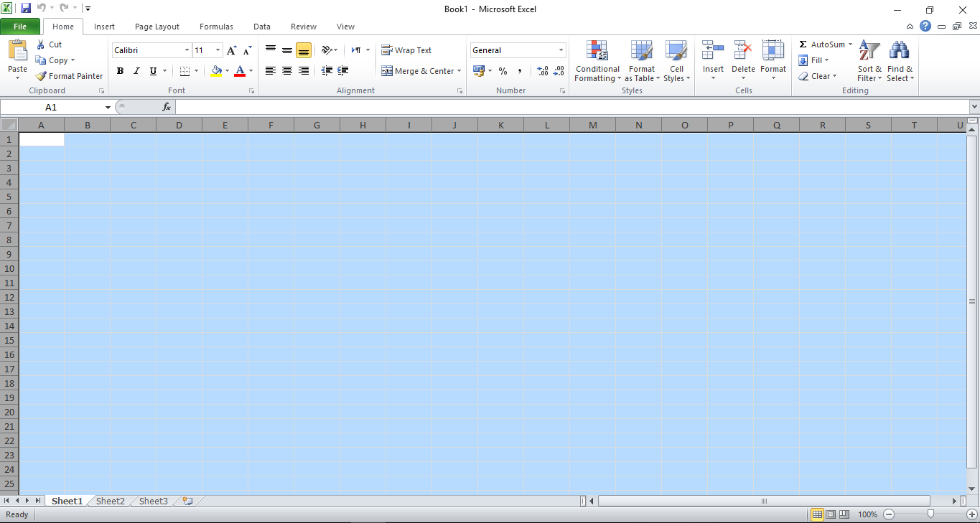Click the Fill button in Editing group

pyautogui.click(x=813, y=60)
